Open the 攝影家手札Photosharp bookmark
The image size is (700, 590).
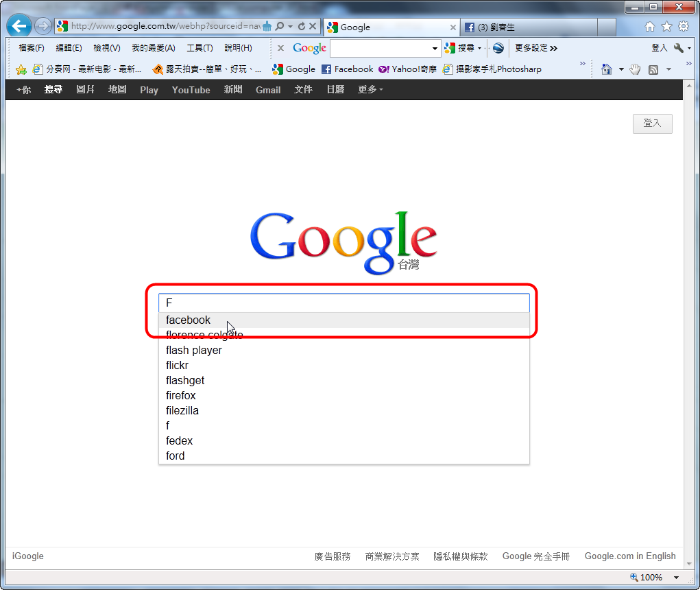point(492,69)
